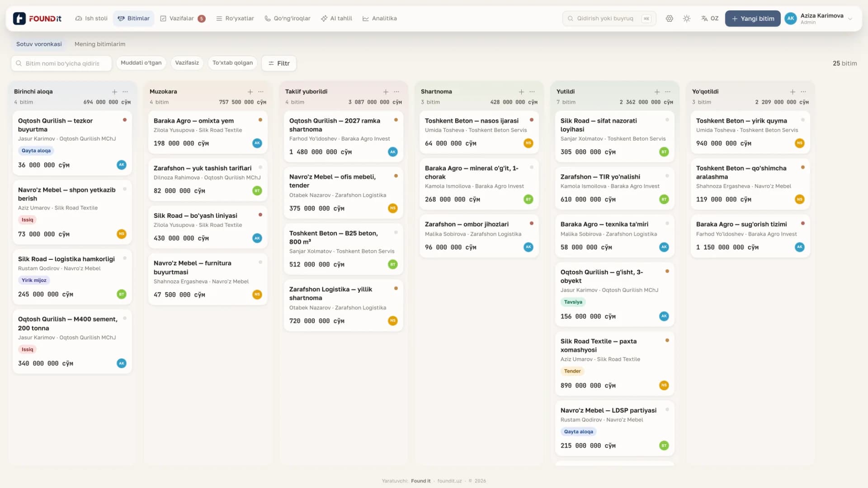This screenshot has width=868, height=488.
Task: Click owner avatar on Oqtosh Qurilish M400 sement card
Action: click(122, 363)
